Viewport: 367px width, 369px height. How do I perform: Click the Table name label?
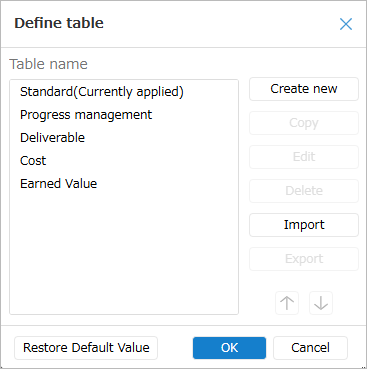click(x=48, y=64)
